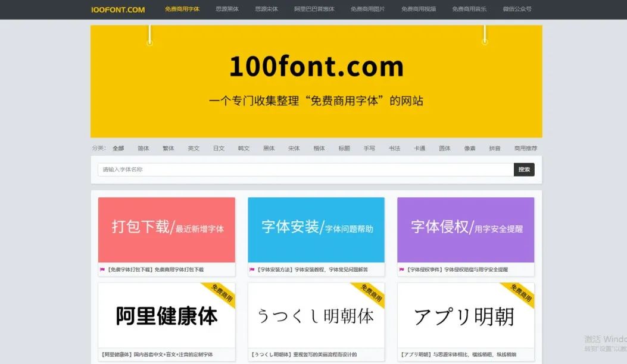Open the 思源黑体 navigation tab
This screenshot has width=627, height=364.
point(227,10)
